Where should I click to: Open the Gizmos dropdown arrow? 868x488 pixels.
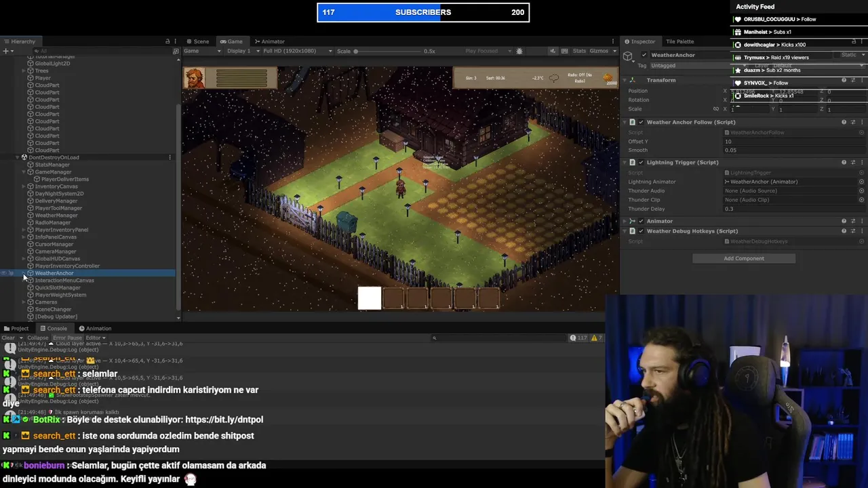coord(614,51)
